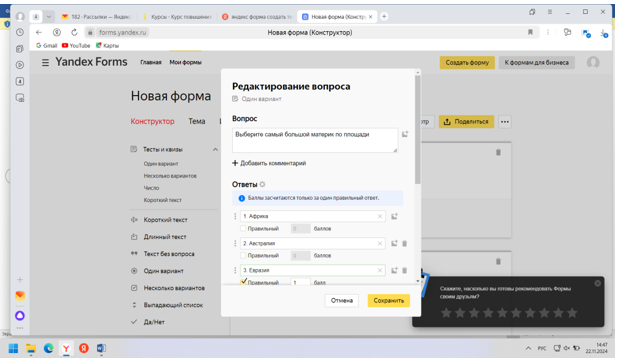Viewport: 618px width, 363px height.
Task: Click the question text field
Action: click(x=315, y=140)
